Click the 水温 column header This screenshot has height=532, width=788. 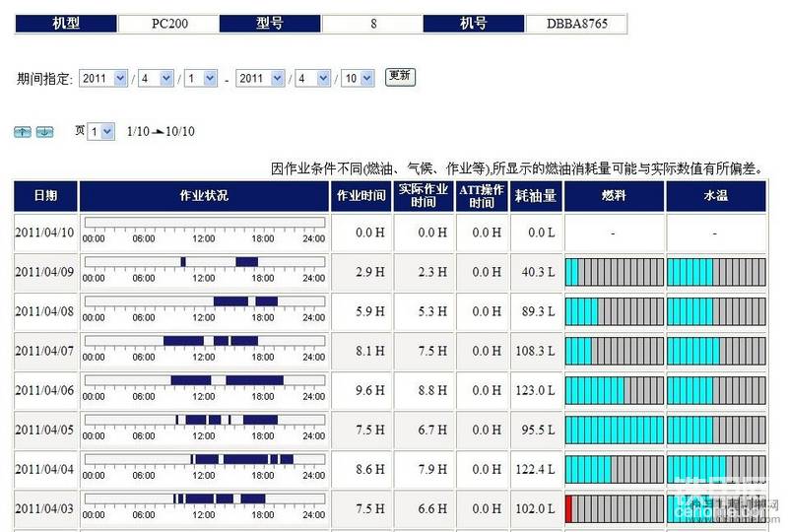pos(716,196)
